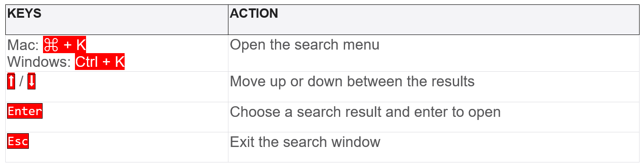Click the Enter key badge
This screenshot has width=644, height=166.
[25, 111]
